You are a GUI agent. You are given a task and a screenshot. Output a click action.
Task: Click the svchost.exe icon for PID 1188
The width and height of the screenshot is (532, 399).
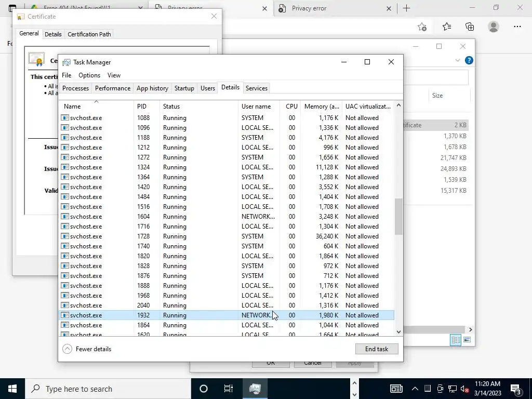click(65, 137)
